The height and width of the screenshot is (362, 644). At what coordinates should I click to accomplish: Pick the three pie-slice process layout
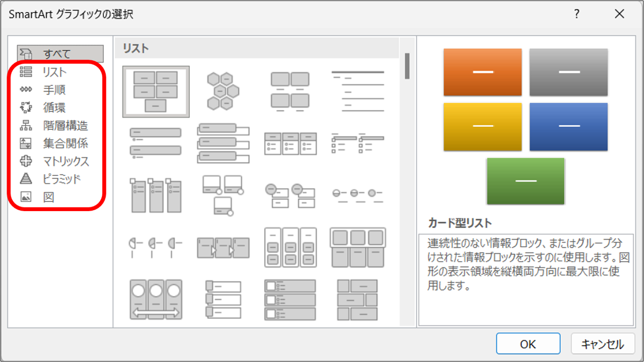coord(156,247)
